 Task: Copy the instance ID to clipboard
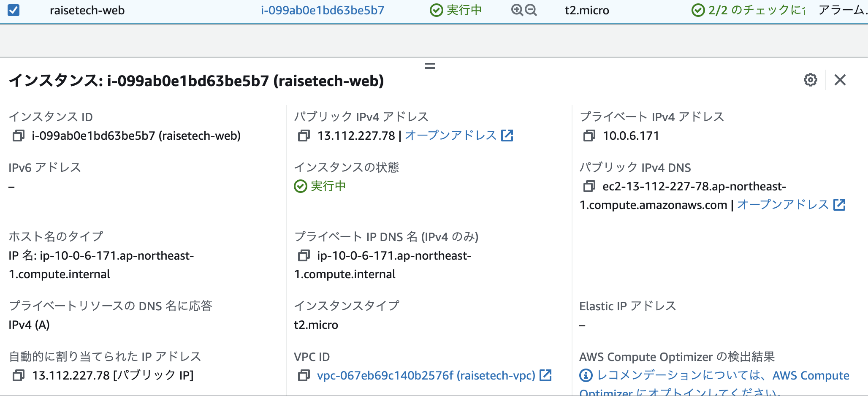(x=18, y=136)
